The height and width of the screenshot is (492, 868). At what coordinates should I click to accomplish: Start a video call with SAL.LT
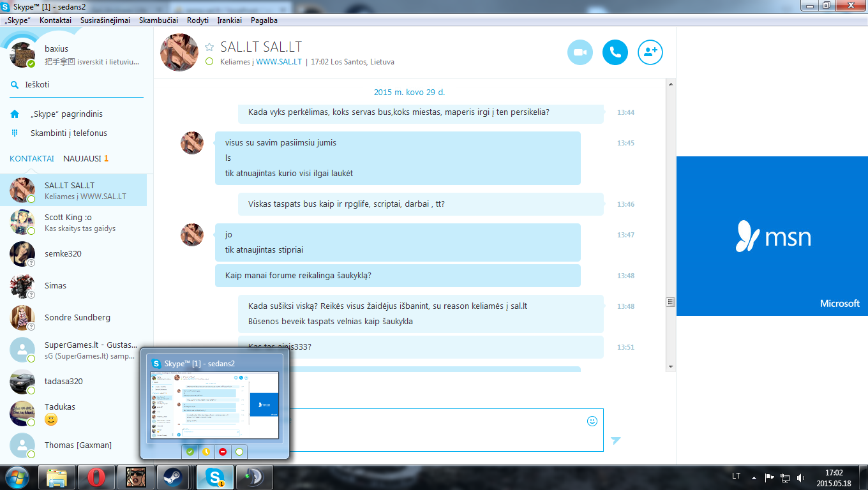click(x=580, y=52)
